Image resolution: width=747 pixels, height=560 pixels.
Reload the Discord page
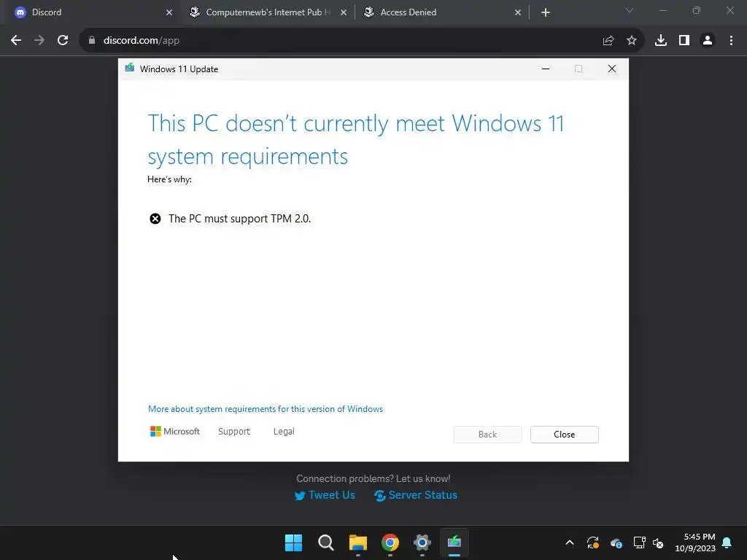[x=63, y=41]
